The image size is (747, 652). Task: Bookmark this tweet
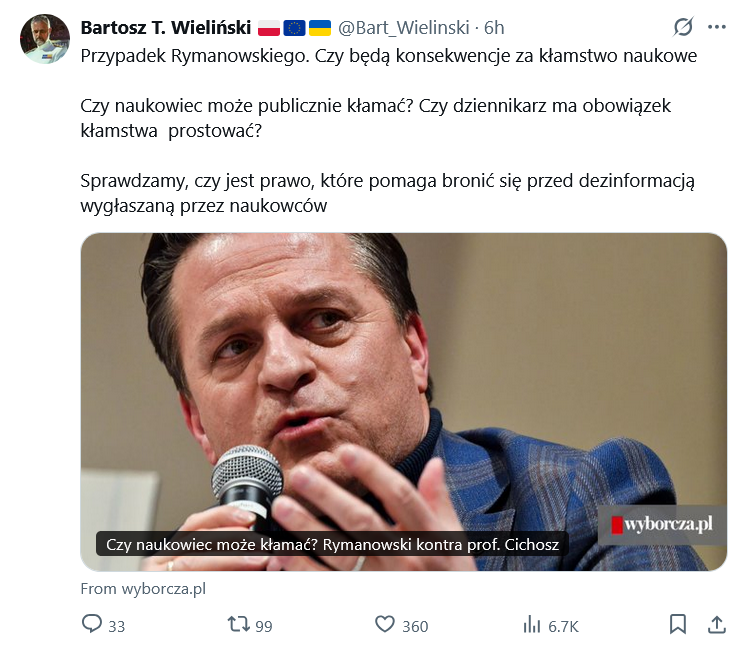click(678, 625)
